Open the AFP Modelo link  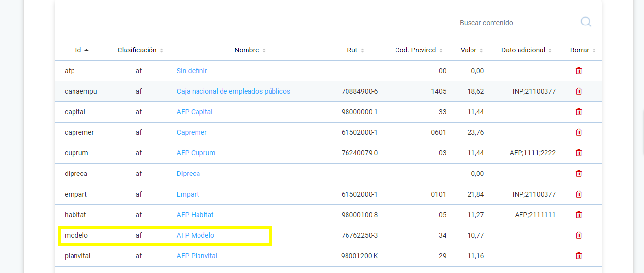point(196,235)
